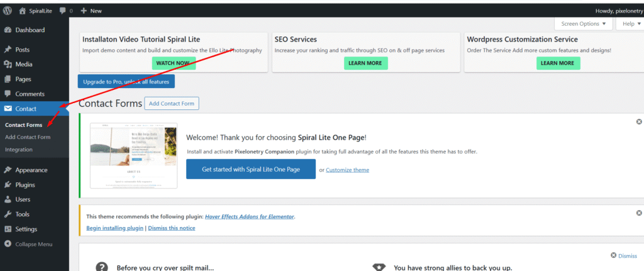Click the Media library icon
644x271 pixels.
(8, 65)
